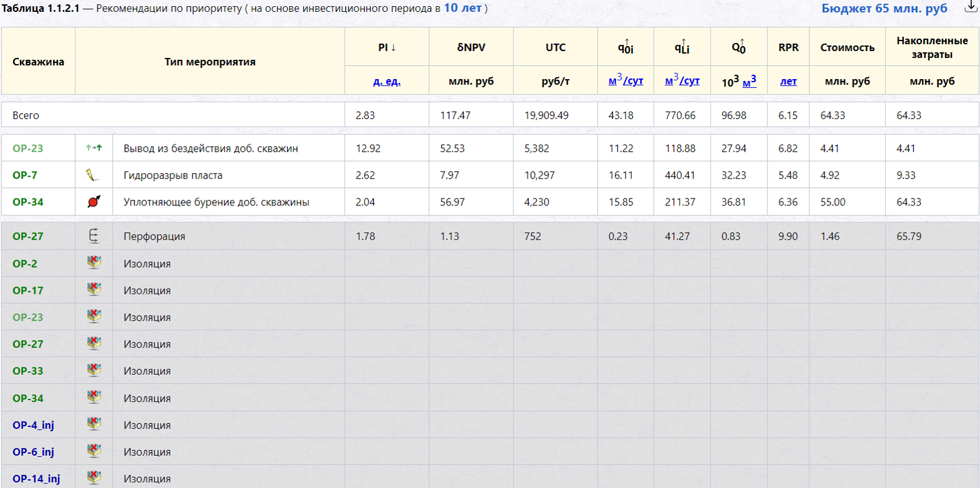The height and width of the screenshot is (488, 980).
Task: Click the isolation icon for OP-17
Action: pos(94,289)
